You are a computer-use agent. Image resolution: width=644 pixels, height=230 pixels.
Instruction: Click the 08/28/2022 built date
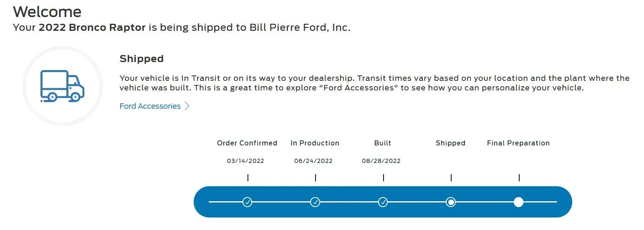point(381,161)
